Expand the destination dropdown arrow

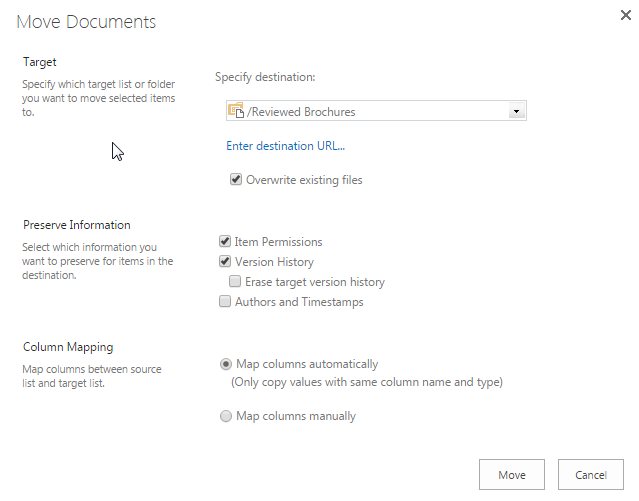(x=516, y=111)
